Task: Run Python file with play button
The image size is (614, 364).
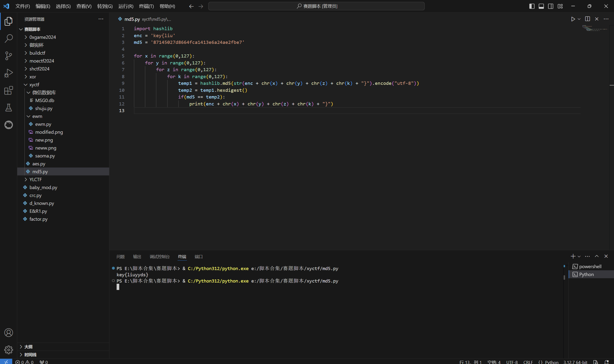Action: tap(573, 19)
